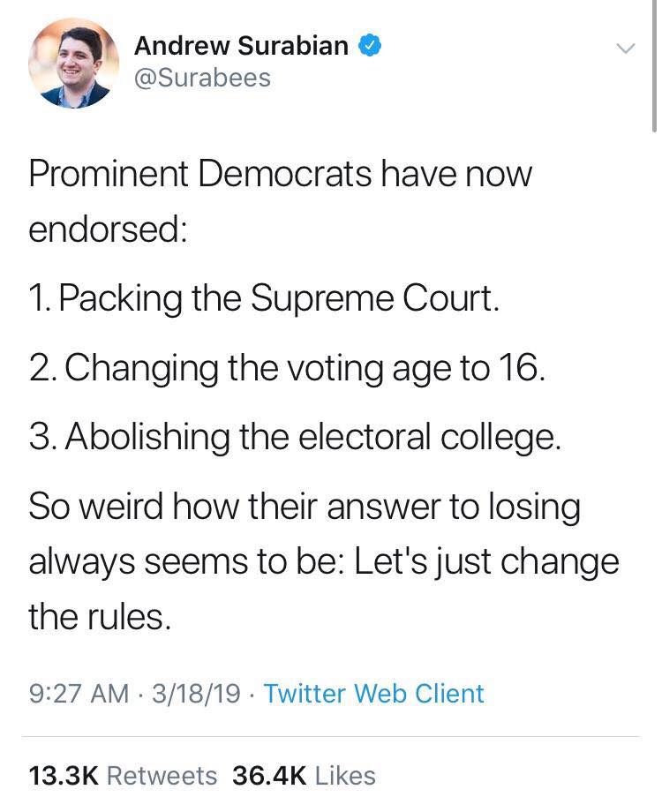Viewport: 662px width, 812px height.
Task: Expand the tweet options chevron
Action: [625, 48]
